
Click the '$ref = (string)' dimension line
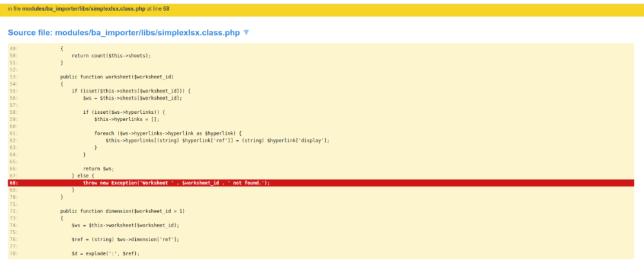click(125, 239)
